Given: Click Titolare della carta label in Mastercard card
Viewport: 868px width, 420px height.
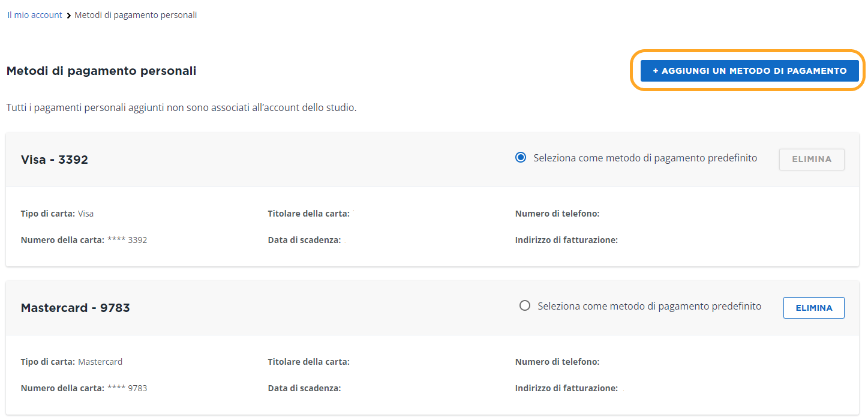Looking at the screenshot, I should (x=309, y=362).
